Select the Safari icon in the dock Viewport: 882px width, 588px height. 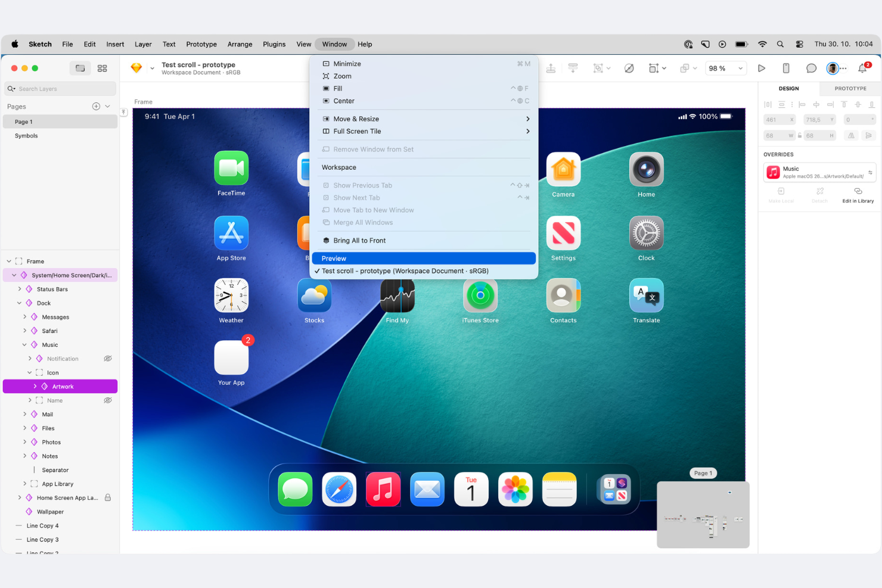coord(339,490)
